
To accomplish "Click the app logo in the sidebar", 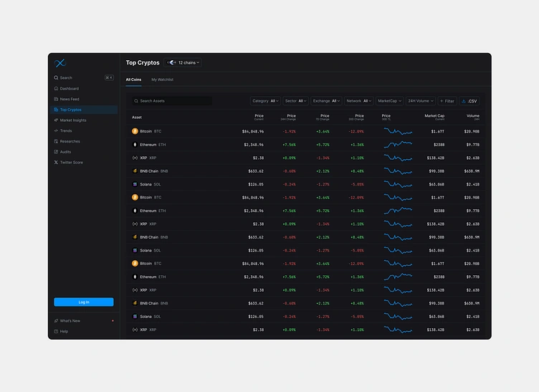I will pyautogui.click(x=59, y=63).
